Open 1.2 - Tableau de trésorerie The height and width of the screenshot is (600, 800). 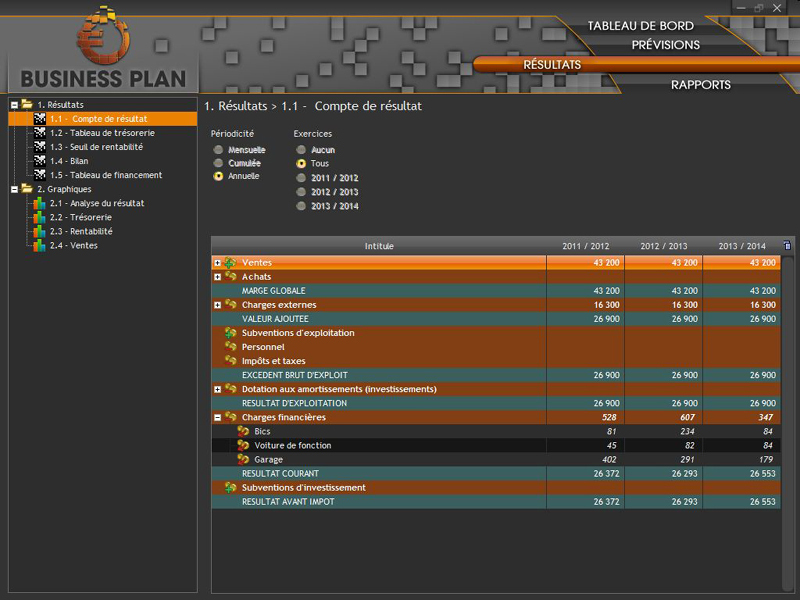click(102, 133)
